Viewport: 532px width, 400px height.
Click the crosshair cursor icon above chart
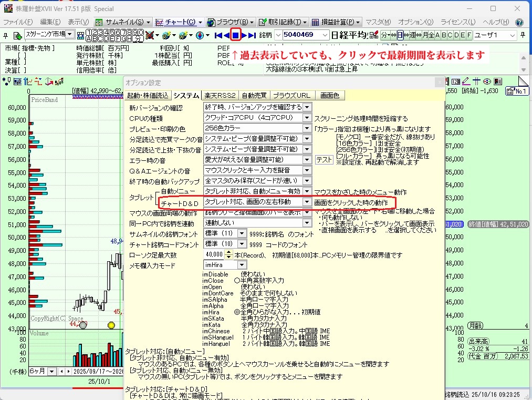(476, 81)
